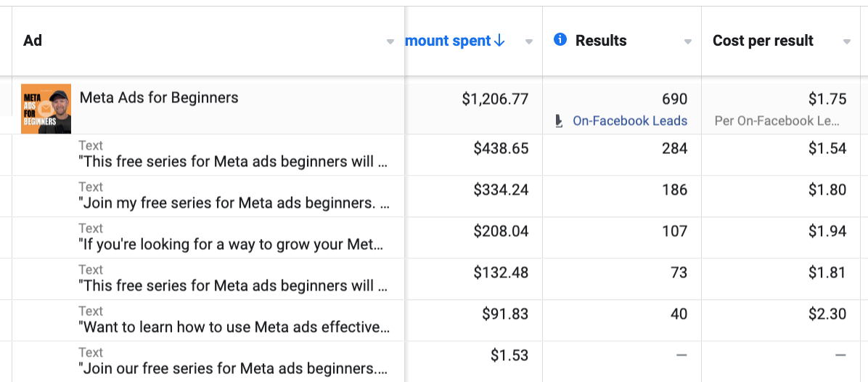This screenshot has height=382, width=868.
Task: Click the Cost per result column header
Action: (763, 41)
